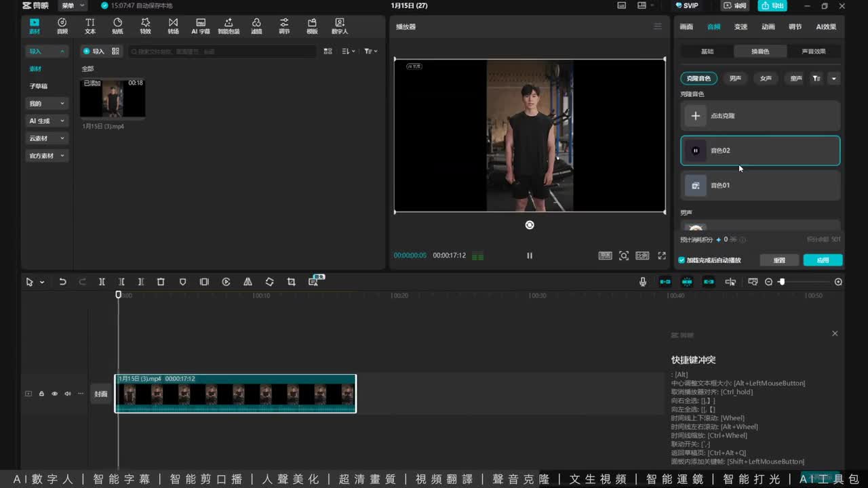This screenshot has height=488, width=868.
Task: Expand the AI 生成 sidebar section
Action: click(x=47, y=121)
